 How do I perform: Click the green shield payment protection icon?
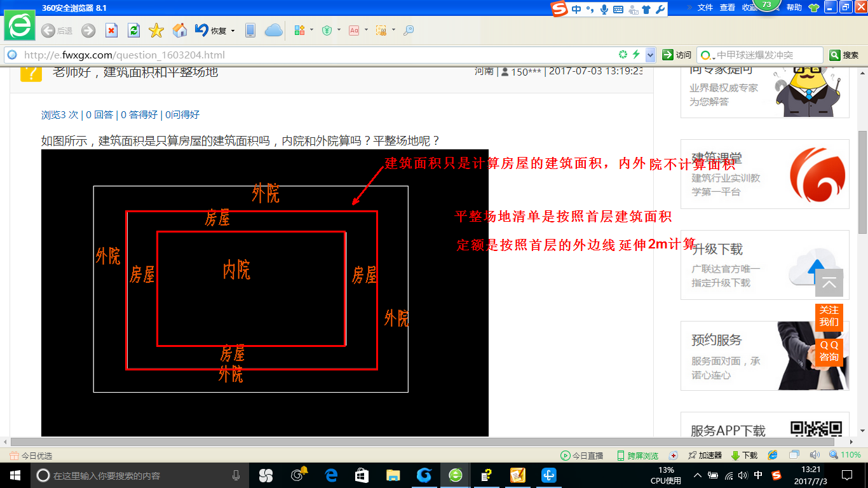327,30
